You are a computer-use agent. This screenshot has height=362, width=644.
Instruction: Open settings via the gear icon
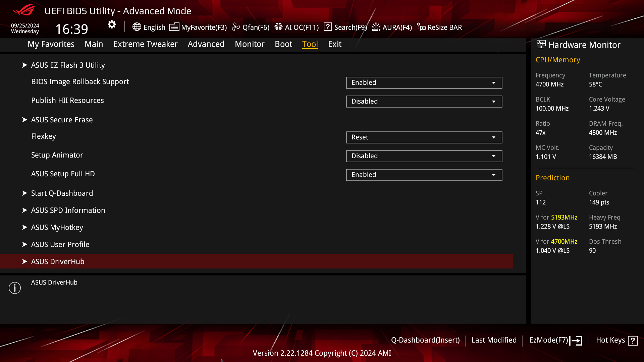click(x=112, y=24)
